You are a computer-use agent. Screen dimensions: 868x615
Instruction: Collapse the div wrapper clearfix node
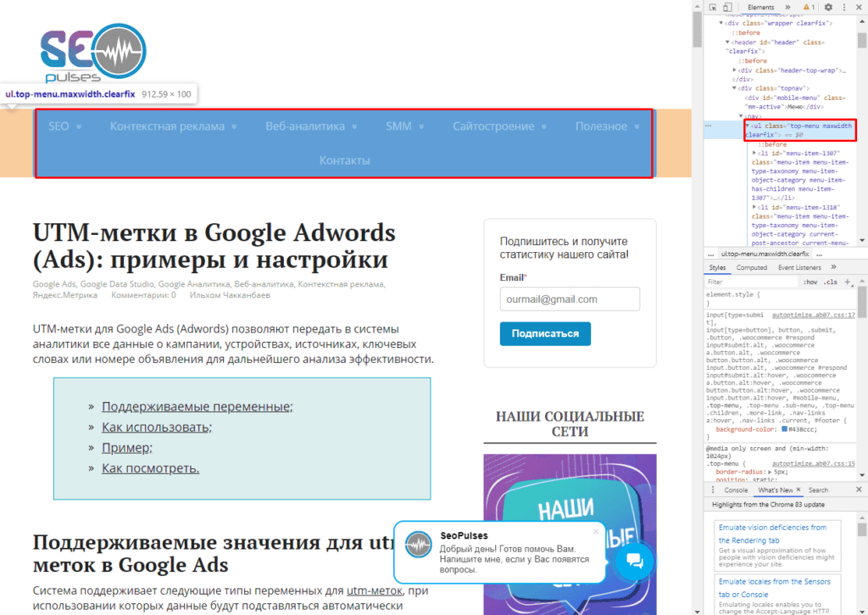pyautogui.click(x=721, y=23)
